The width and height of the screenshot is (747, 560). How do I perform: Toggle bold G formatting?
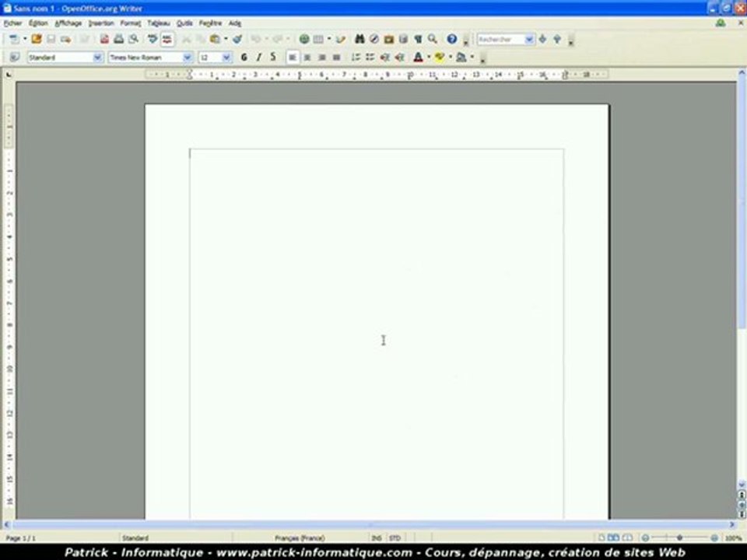click(244, 58)
